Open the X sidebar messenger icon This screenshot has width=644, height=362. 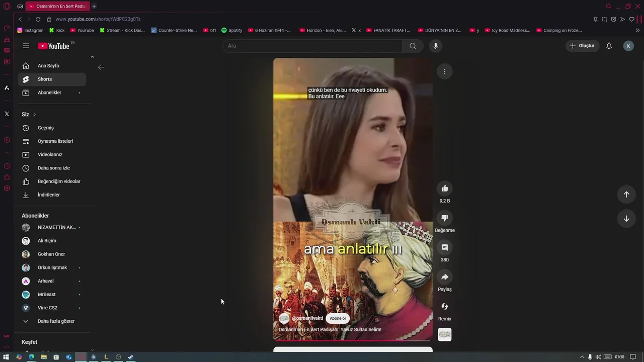[7, 114]
